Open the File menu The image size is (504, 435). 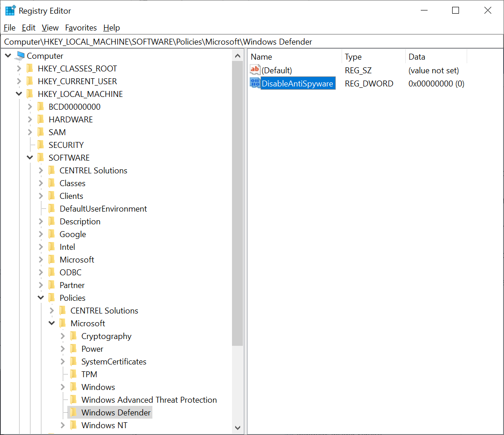pyautogui.click(x=10, y=28)
